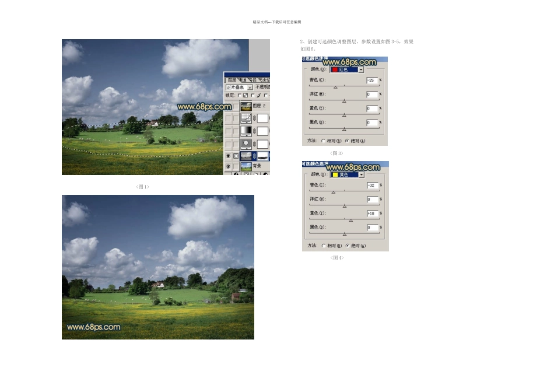Hide the 背景 layer via eye icon
Image resolution: width=554 pixels, height=392 pixels.
pos(229,166)
